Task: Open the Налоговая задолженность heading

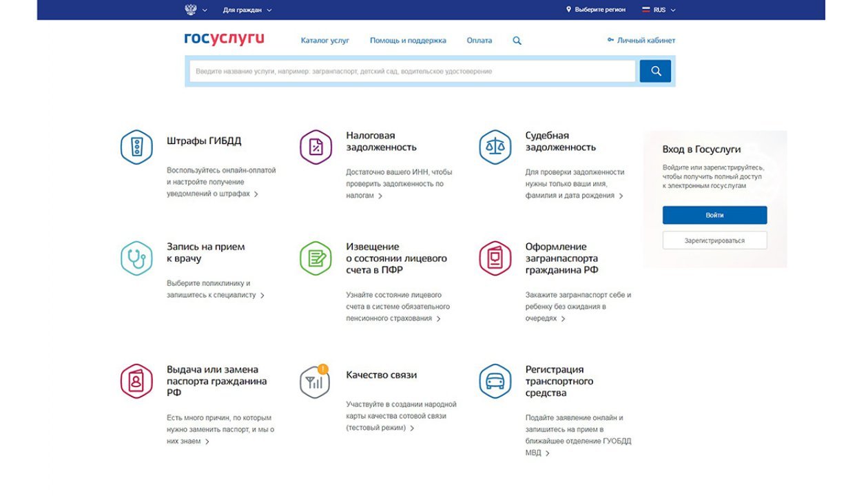Action: pos(381,141)
